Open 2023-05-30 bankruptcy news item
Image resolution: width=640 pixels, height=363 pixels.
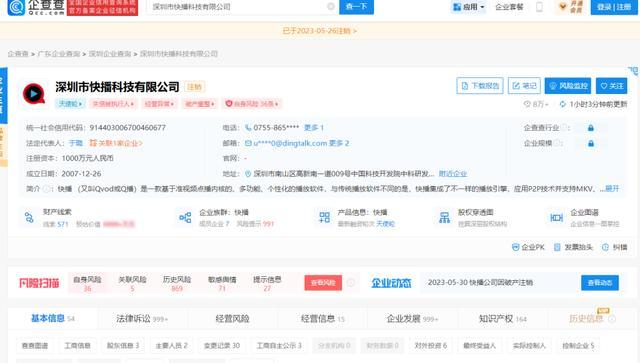click(480, 283)
